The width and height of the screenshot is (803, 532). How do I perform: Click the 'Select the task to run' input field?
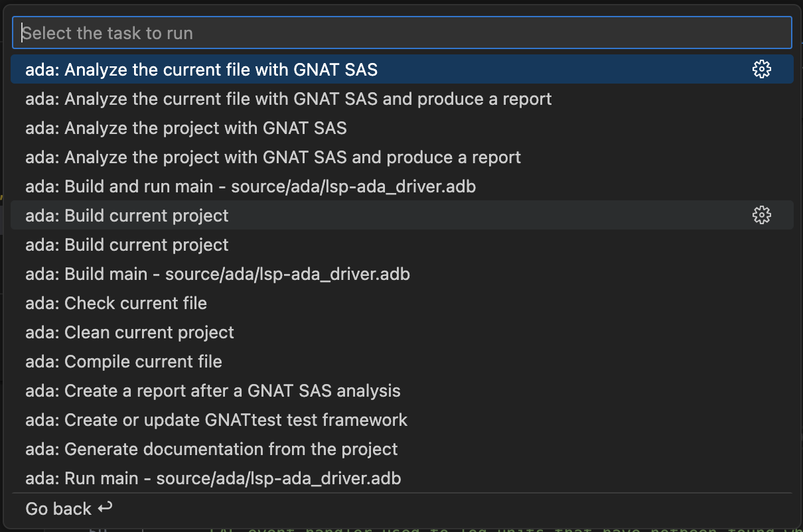[x=402, y=33]
